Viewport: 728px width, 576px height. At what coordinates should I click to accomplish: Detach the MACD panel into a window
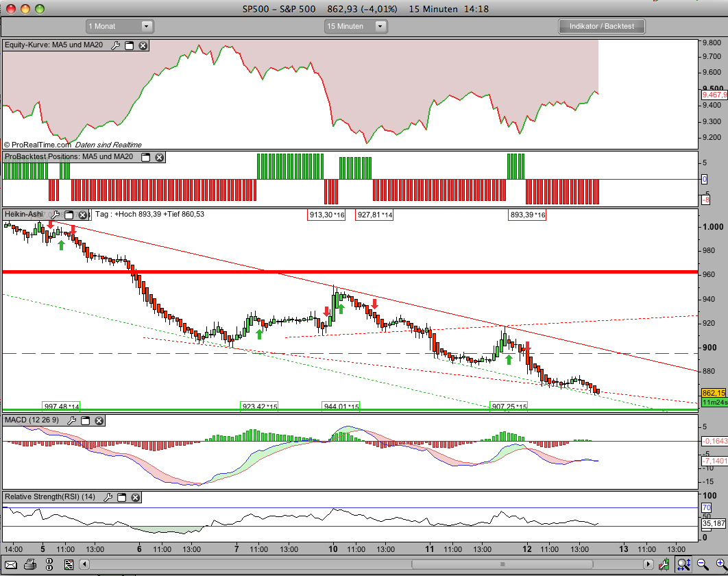(x=86, y=420)
